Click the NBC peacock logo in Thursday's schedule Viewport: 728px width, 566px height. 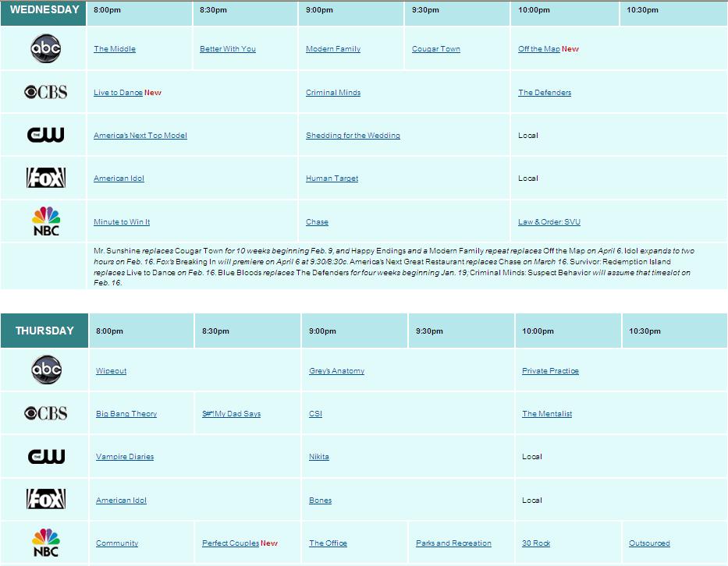tap(46, 543)
